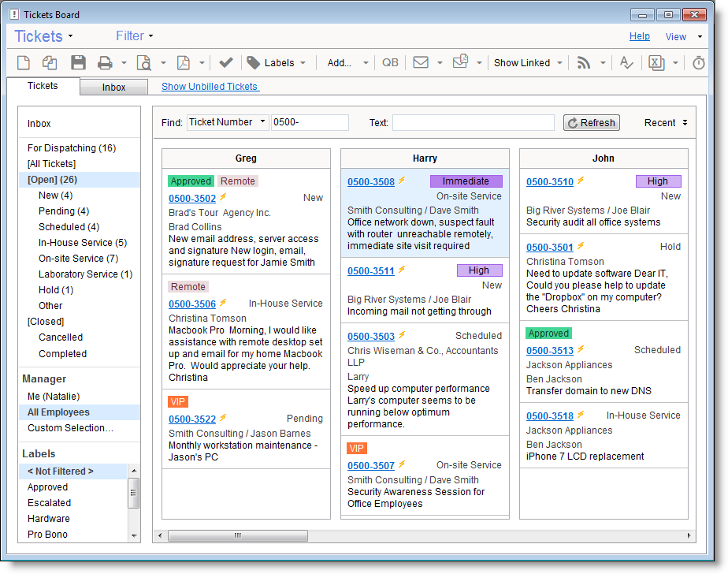Click the email envelope icon

(421, 63)
